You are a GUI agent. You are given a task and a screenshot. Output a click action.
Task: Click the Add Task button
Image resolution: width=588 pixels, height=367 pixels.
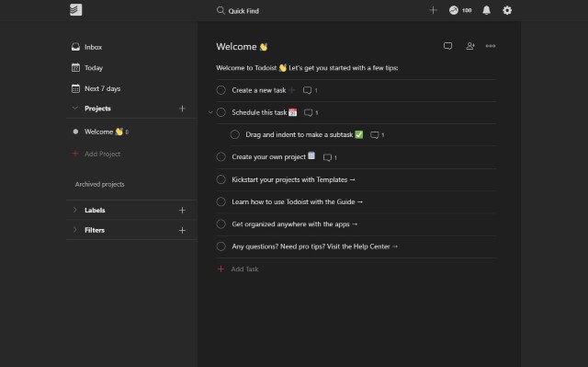[238, 269]
